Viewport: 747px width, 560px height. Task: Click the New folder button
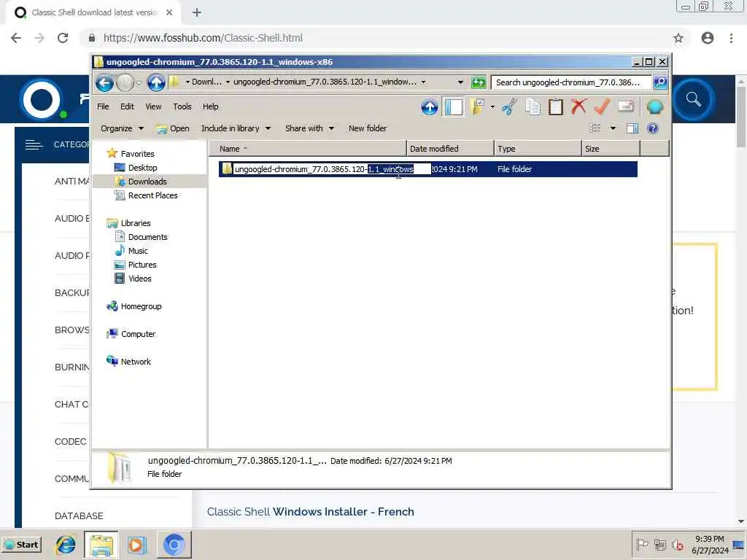368,128
